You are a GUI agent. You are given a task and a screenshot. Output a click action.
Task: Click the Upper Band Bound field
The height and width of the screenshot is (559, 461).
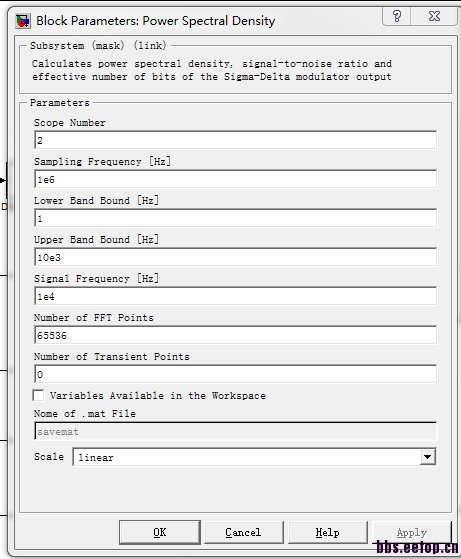[235, 257]
